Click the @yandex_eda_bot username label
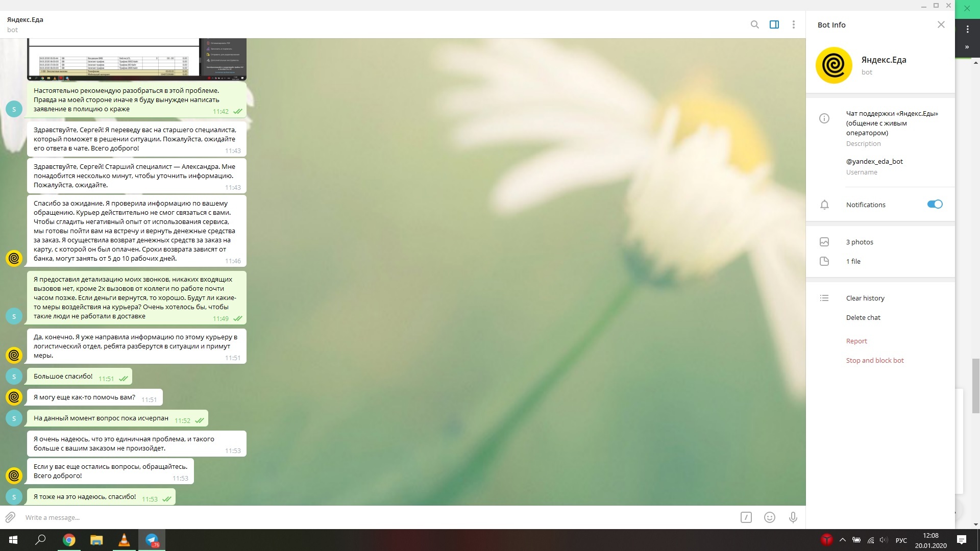Image resolution: width=980 pixels, height=551 pixels. (874, 161)
